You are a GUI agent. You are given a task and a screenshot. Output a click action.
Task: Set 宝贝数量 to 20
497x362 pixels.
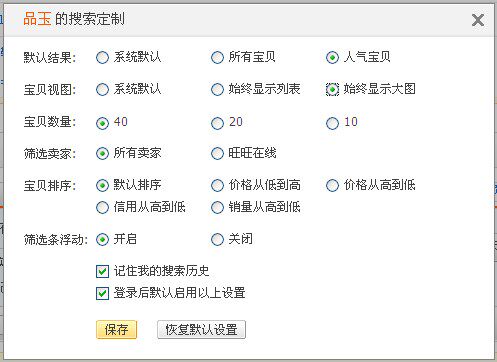point(217,123)
